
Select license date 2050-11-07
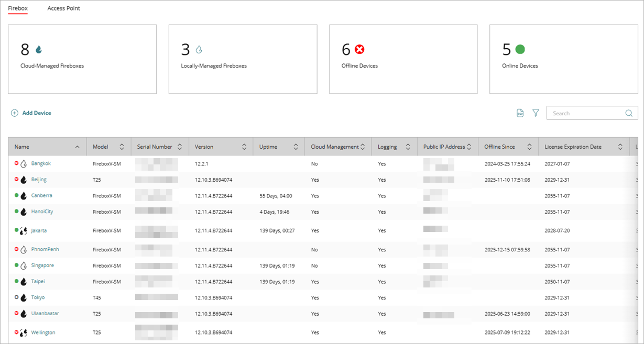[x=558, y=282]
